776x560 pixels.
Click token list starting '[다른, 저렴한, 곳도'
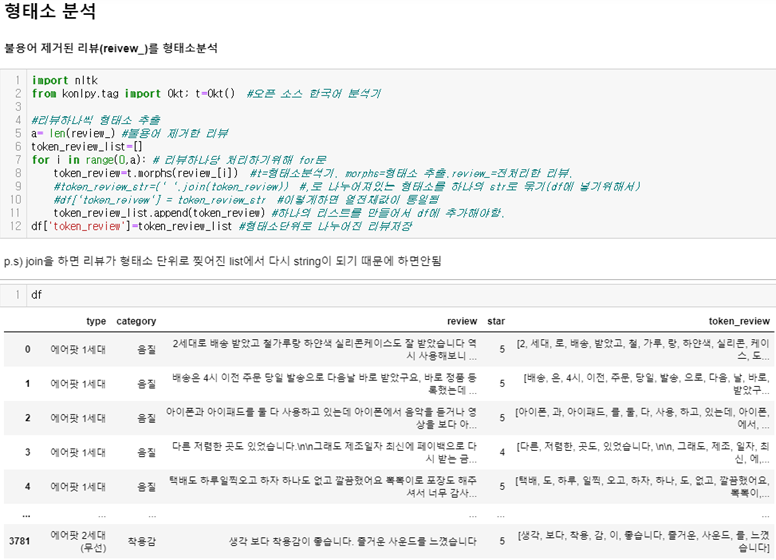[643, 452]
